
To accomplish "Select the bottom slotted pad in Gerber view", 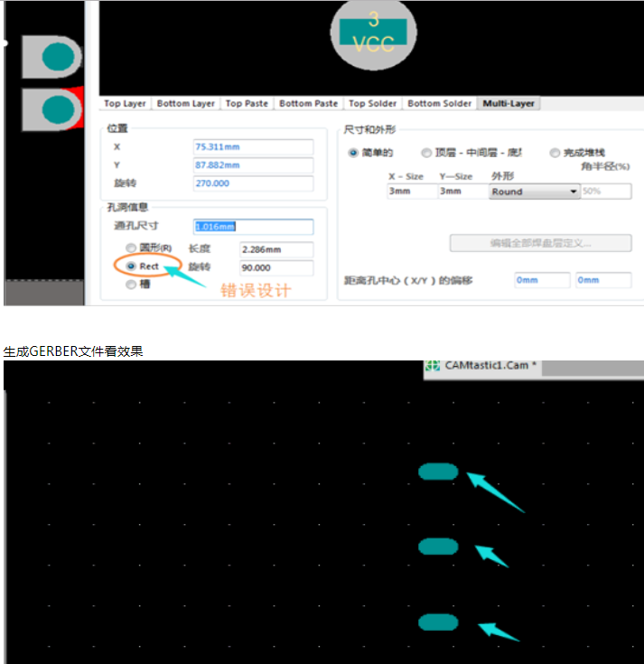I will click(x=438, y=622).
